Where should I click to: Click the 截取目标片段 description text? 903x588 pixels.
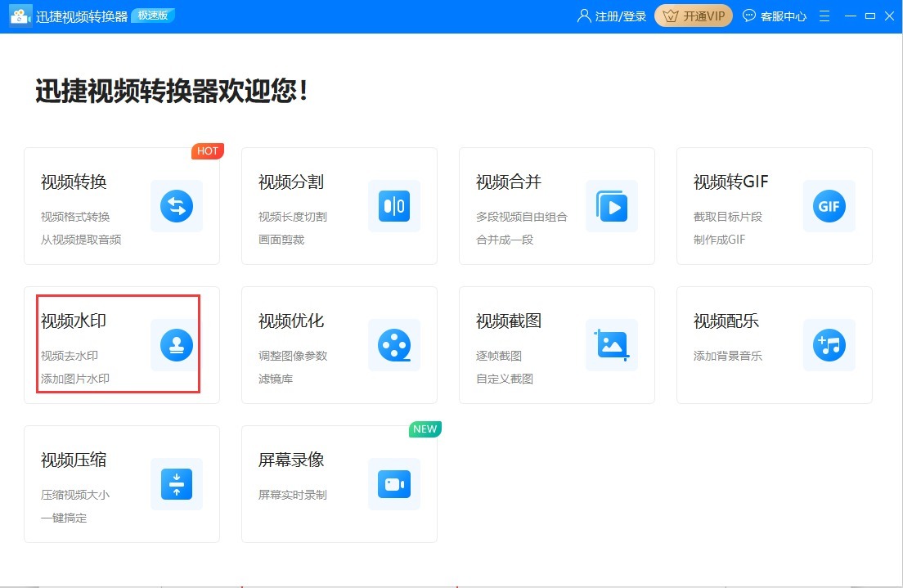pyautogui.click(x=728, y=217)
